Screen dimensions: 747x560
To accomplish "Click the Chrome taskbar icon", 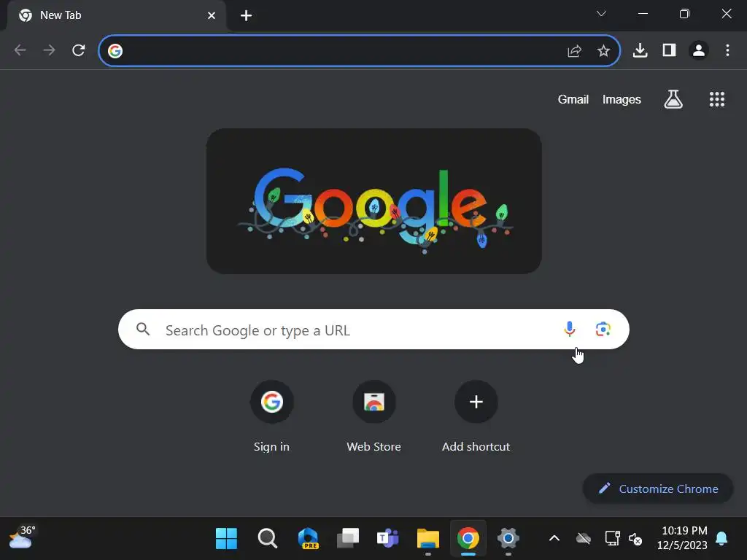I will [x=468, y=539].
